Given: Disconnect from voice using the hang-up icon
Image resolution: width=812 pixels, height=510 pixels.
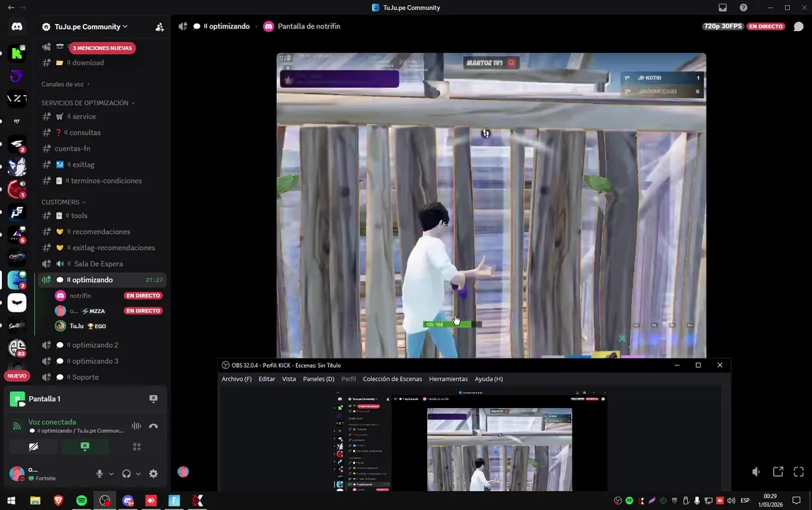Looking at the screenshot, I should coord(153,426).
